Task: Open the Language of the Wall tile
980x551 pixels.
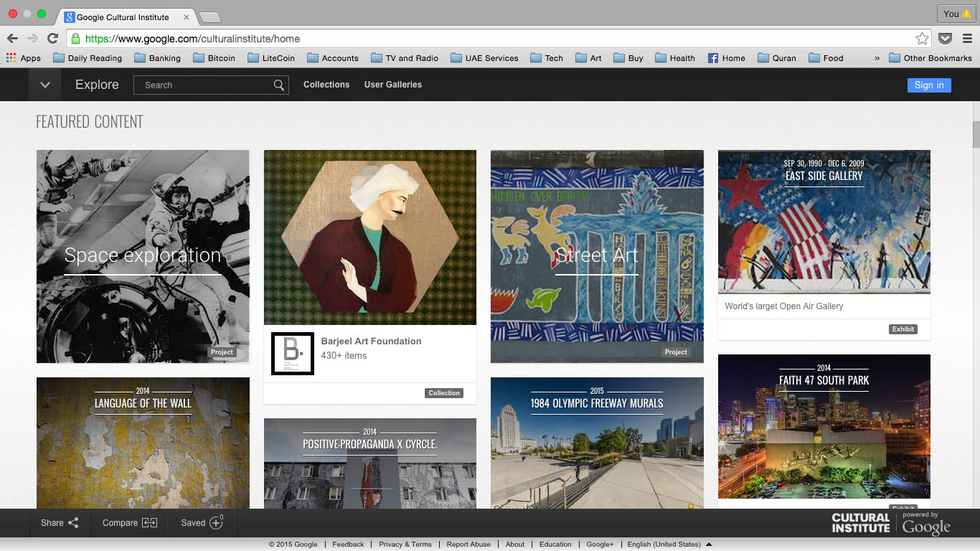Action: (143, 443)
